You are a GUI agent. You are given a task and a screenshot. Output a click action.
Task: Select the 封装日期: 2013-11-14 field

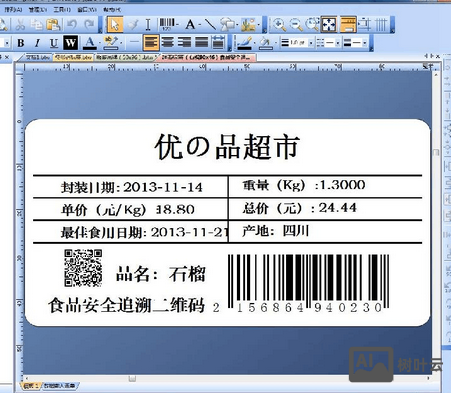(x=132, y=187)
